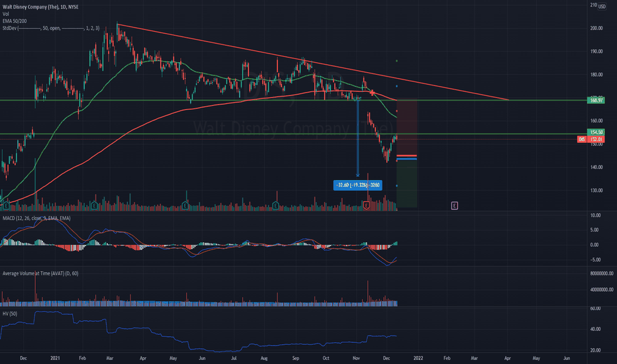The image size is (617, 364).
Task: Click the 140.00 price axis label
Action: point(596,167)
